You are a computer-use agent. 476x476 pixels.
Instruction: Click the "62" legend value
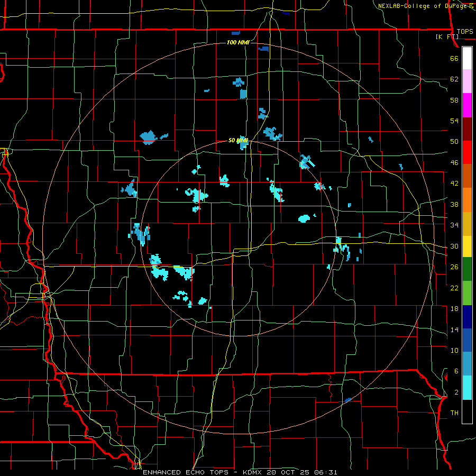[454, 79]
